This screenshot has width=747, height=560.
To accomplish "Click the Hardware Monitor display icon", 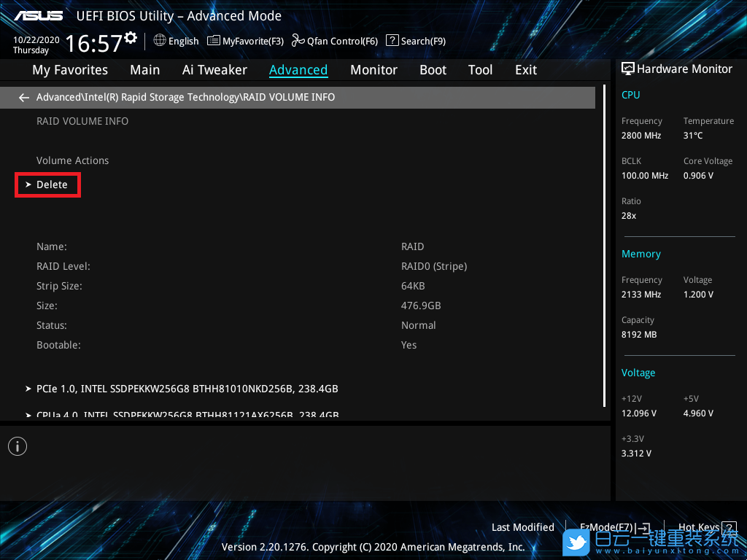I will (x=627, y=69).
